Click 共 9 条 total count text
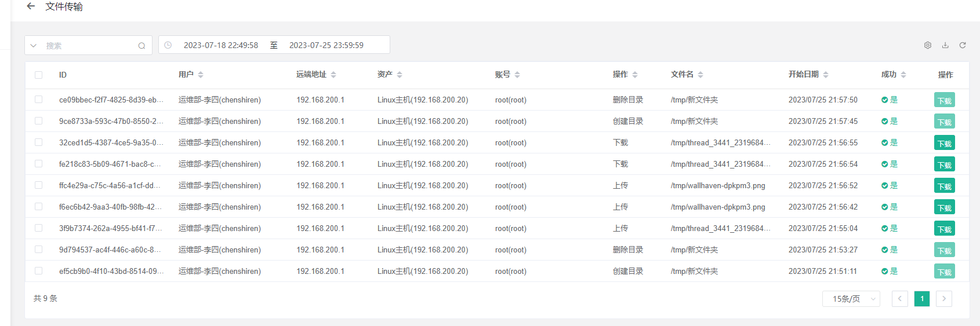This screenshot has height=326, width=980. pyautogui.click(x=45, y=298)
